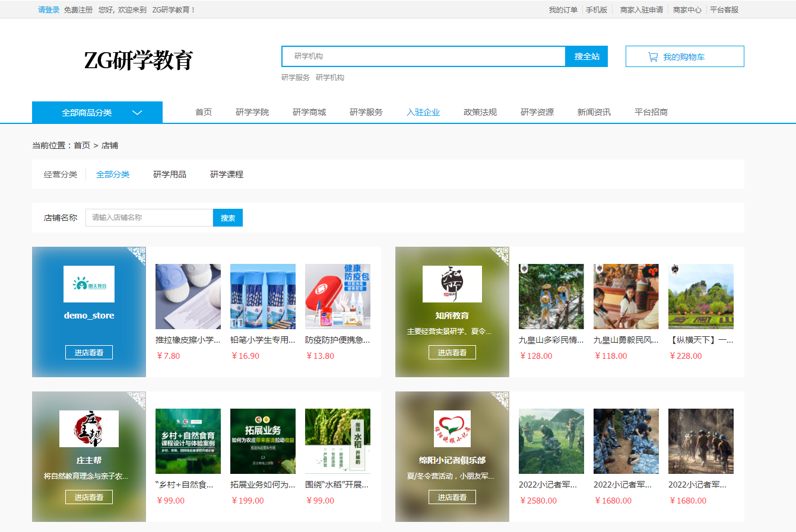
Task: Open the 防疫防护便携急救包 product thumbnail
Action: (x=337, y=297)
